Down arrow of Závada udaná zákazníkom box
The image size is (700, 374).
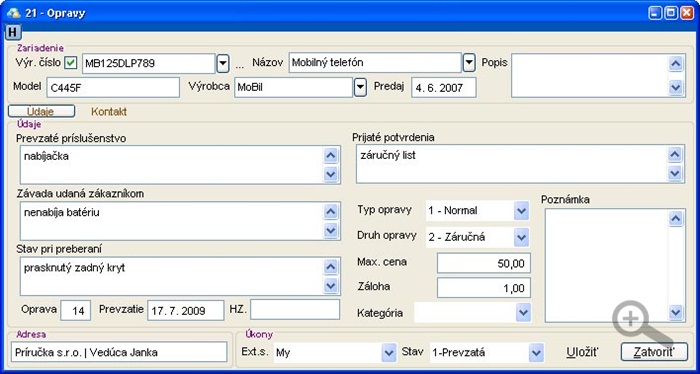pos(330,230)
